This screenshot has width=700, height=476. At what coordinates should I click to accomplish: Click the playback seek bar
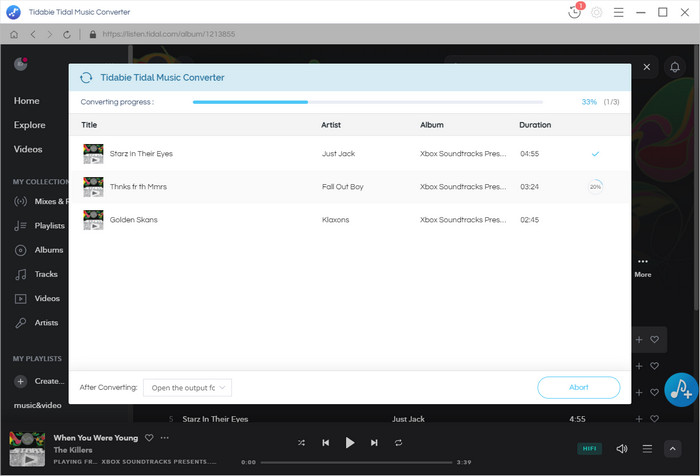(356, 463)
